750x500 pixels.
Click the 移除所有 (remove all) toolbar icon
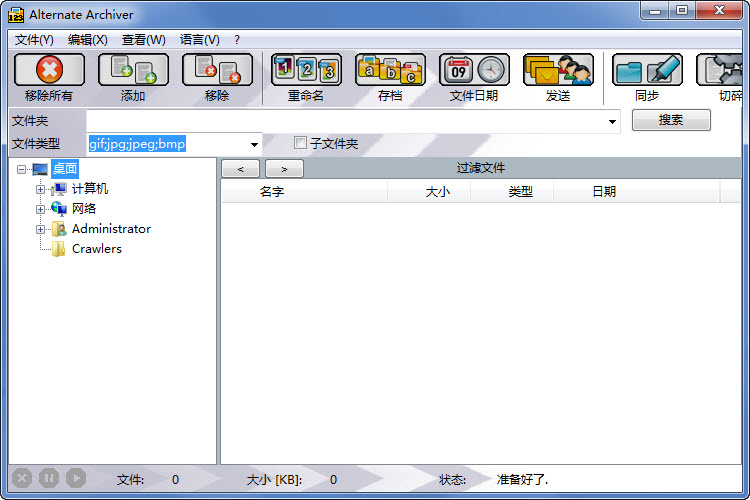click(49, 70)
